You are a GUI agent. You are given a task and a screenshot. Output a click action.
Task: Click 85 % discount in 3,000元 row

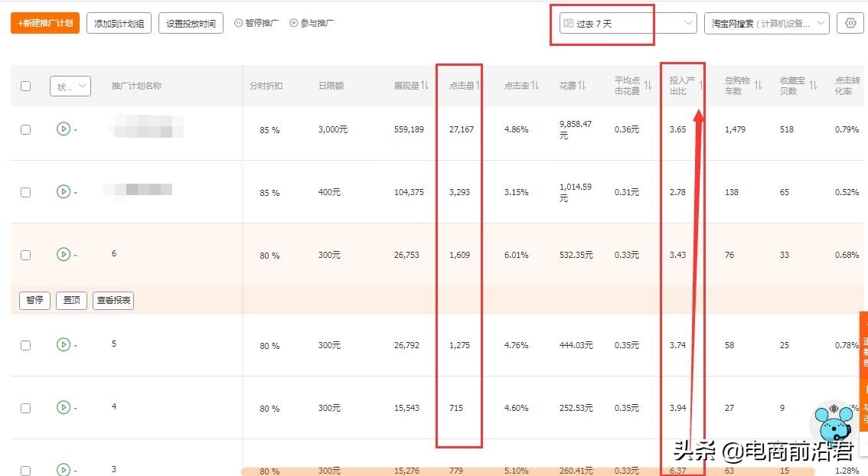[x=269, y=130]
